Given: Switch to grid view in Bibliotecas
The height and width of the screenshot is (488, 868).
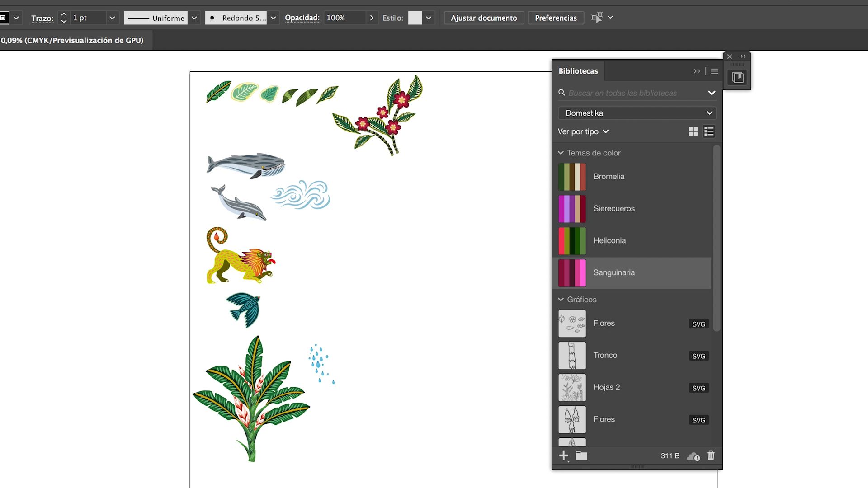Looking at the screenshot, I should pyautogui.click(x=693, y=131).
